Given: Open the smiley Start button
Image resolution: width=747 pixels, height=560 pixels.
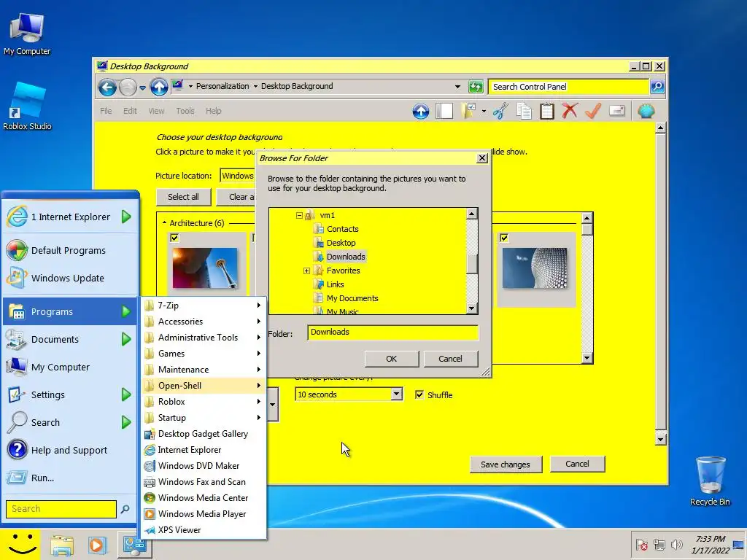Looking at the screenshot, I should [20, 544].
